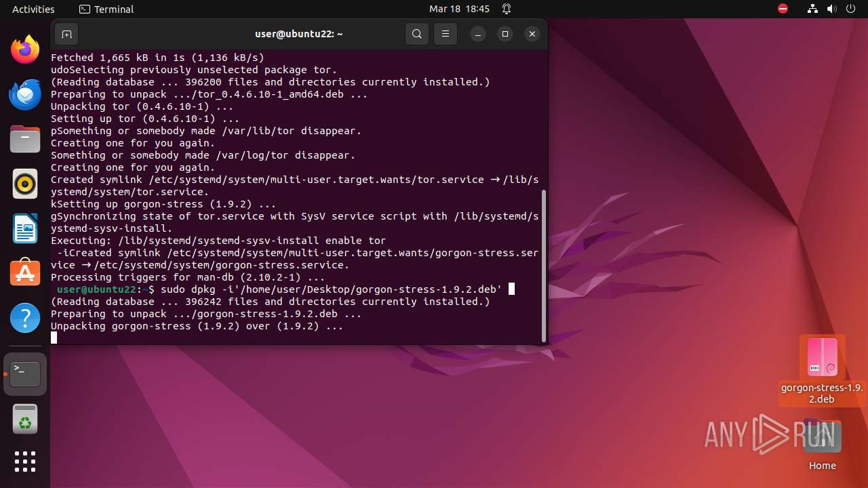Click the 'Fetched 1,665 kB in 1s' line
Viewport: 868px width, 488px height.
[x=157, y=58]
